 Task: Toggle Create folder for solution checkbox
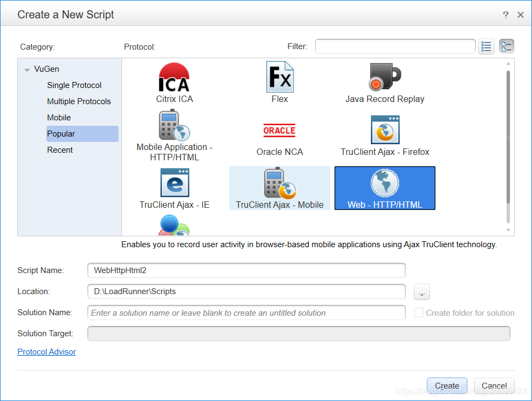418,313
